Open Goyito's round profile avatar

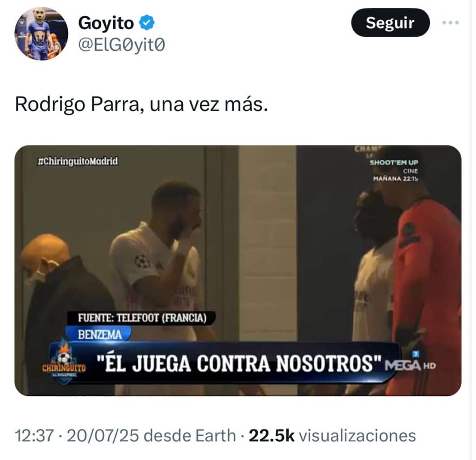click(41, 33)
